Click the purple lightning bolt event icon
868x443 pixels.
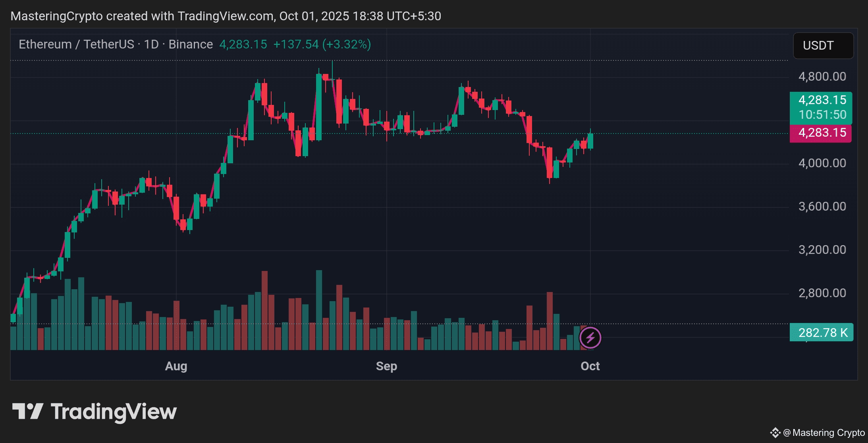pyautogui.click(x=590, y=338)
